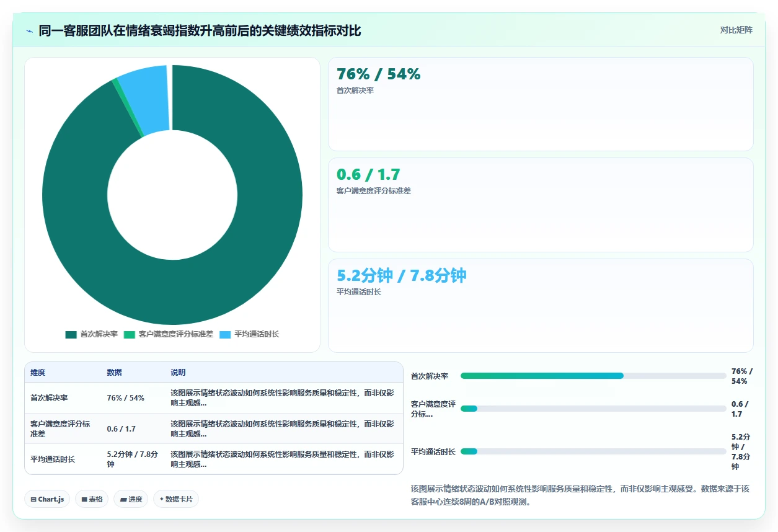Click the 平均通话时长 progress bar
The width and height of the screenshot is (778, 532).
pyautogui.click(x=593, y=451)
